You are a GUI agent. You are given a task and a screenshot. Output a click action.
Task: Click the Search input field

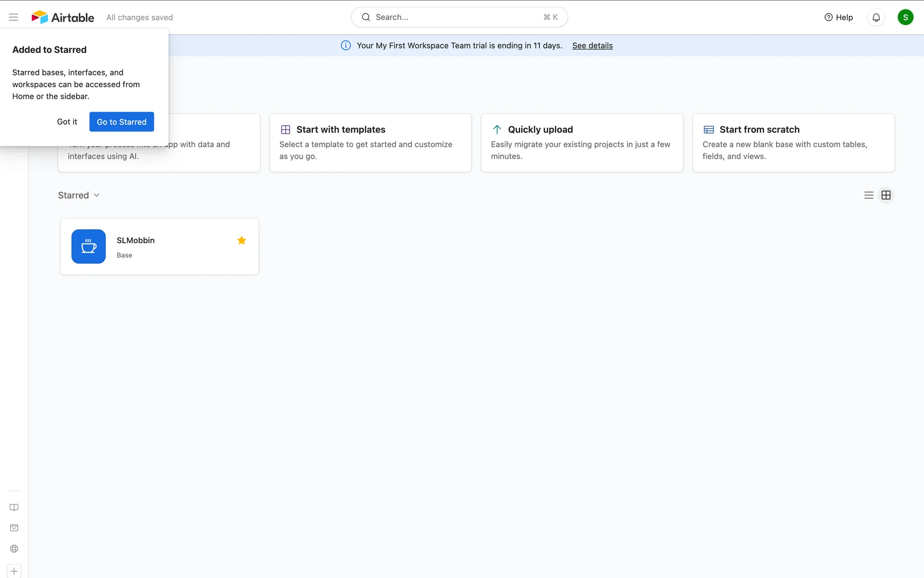[x=459, y=17]
